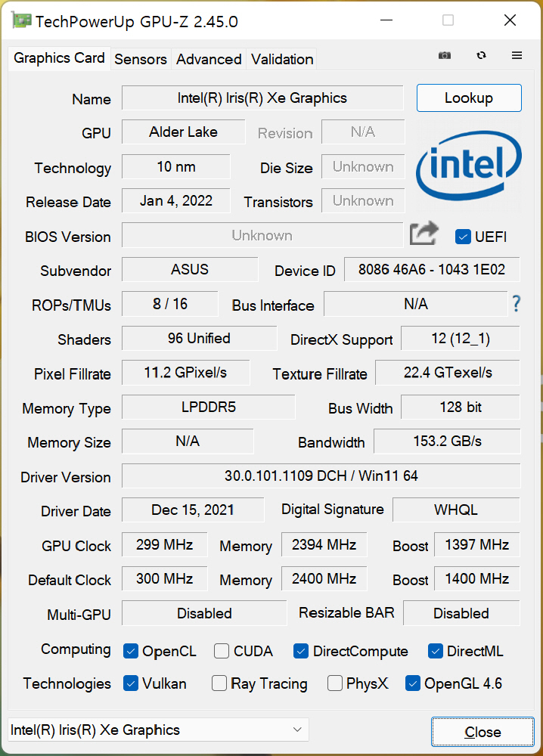Image resolution: width=543 pixels, height=756 pixels.
Task: Switch to the Graphics Card tab
Action: point(59,58)
